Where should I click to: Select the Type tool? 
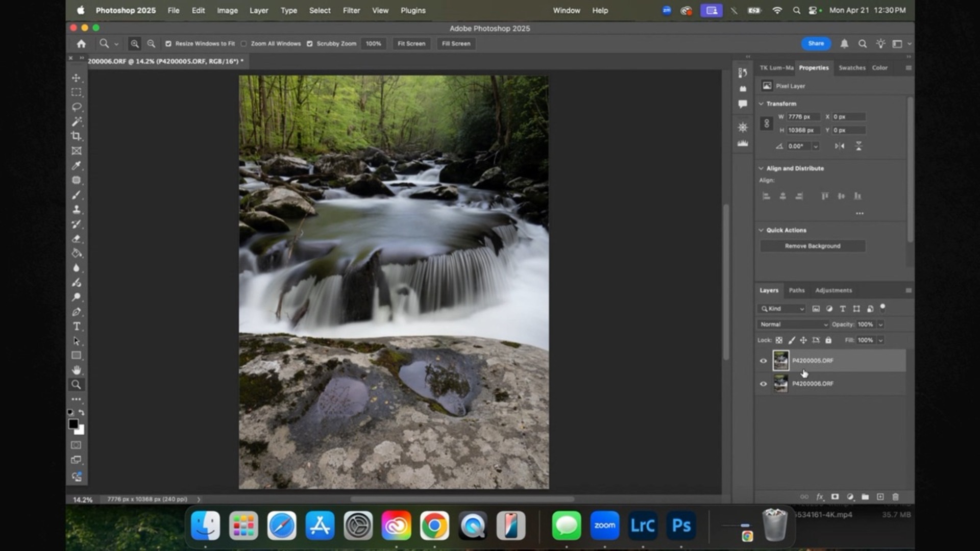coord(77,327)
